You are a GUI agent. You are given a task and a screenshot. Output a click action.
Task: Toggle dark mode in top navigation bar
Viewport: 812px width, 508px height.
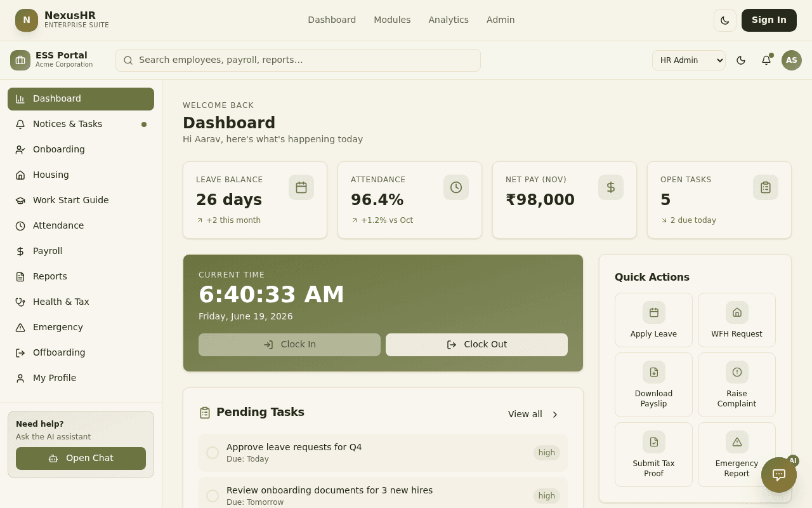pos(725,20)
